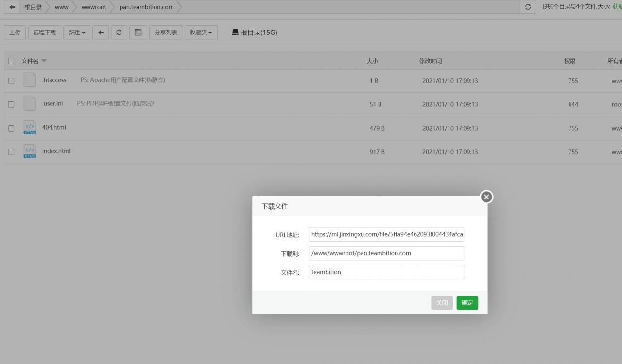The image size is (622, 364).
Task: Select www from the breadcrumb path
Action: (61, 7)
